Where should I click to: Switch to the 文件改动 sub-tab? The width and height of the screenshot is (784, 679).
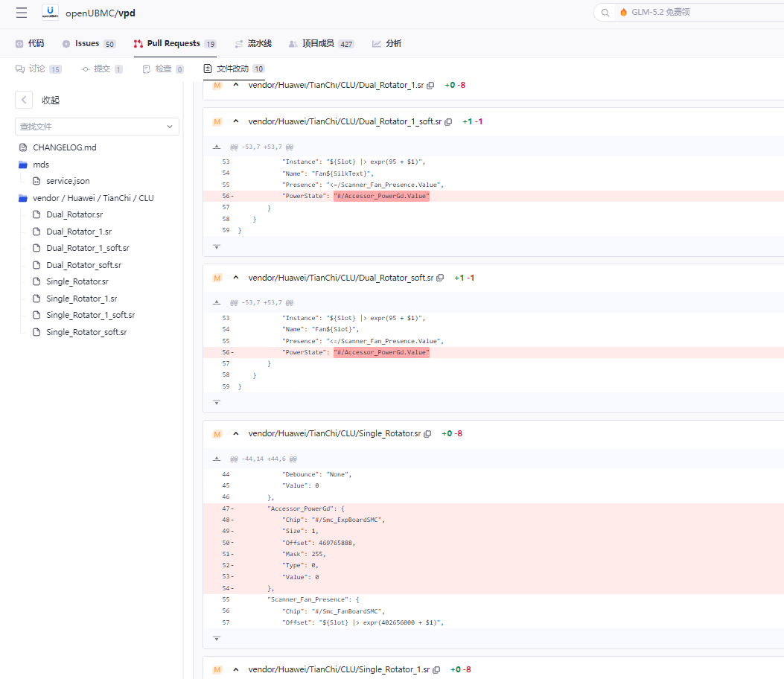tap(234, 69)
